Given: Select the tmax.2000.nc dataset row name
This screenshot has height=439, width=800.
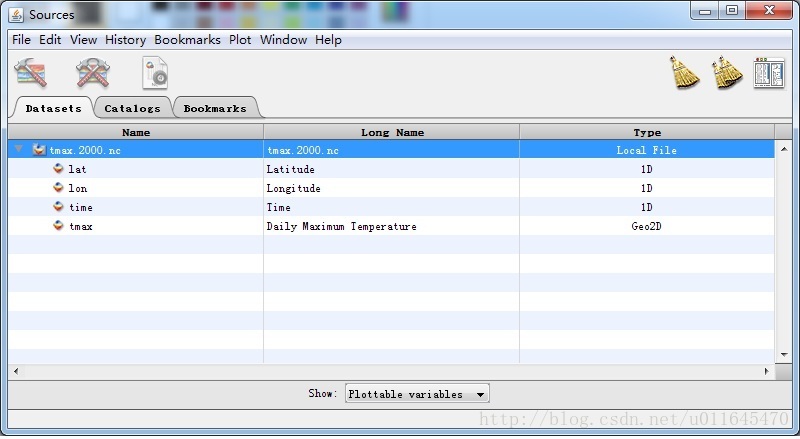Looking at the screenshot, I should [85, 150].
